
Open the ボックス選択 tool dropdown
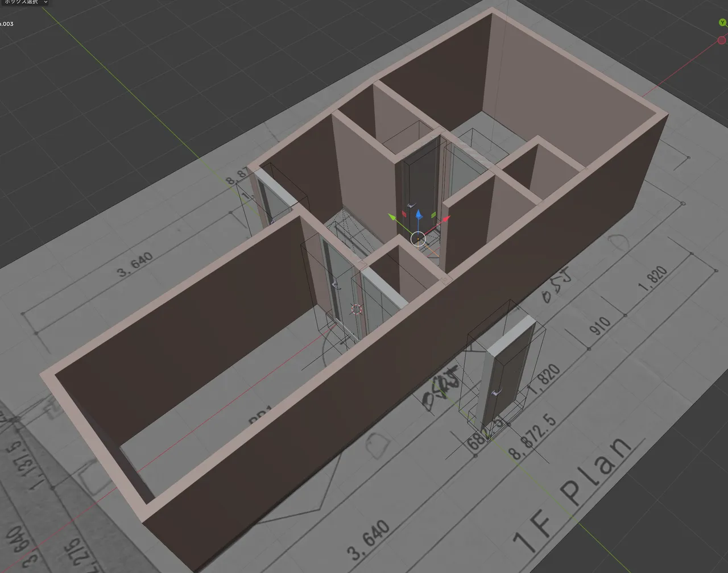(24, 2)
